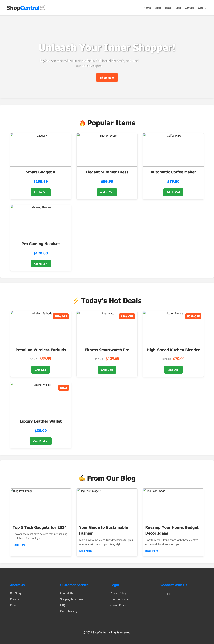Click View Product on Luxury Leather Wallet
Screen dimensions: 214x644
pos(40,441)
